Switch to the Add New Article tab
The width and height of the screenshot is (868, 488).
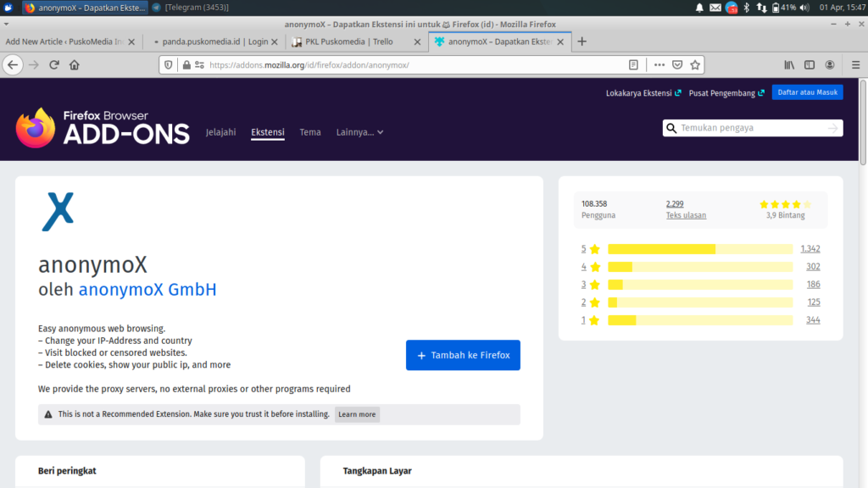(64, 42)
